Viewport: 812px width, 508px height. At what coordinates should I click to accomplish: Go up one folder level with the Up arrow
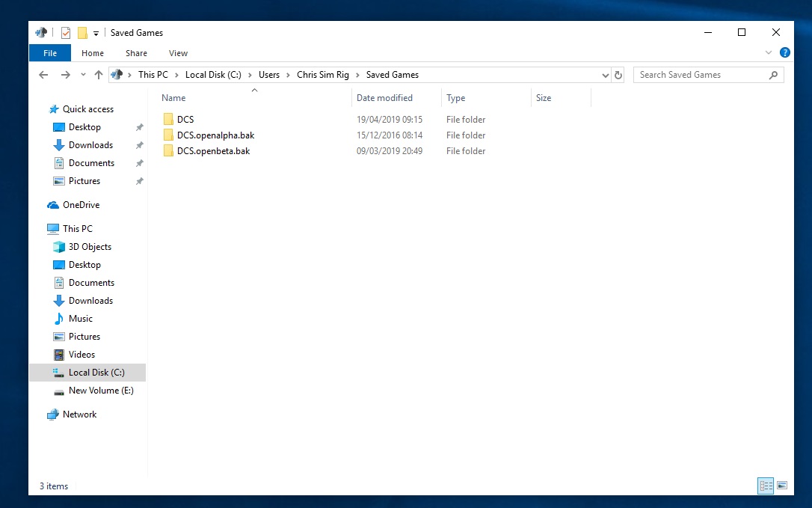coord(99,75)
